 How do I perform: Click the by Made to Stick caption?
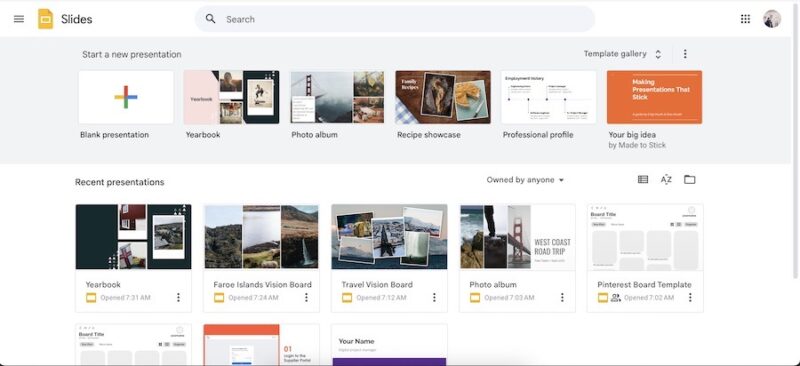[637, 145]
